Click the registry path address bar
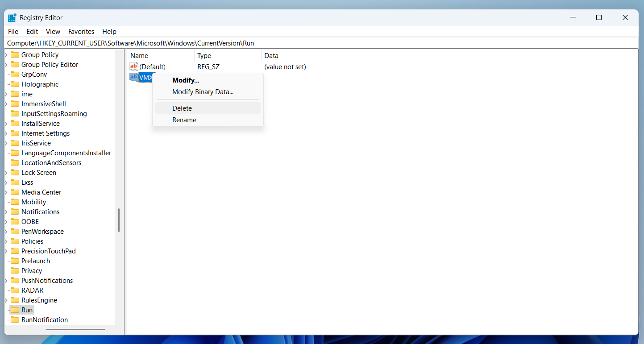The image size is (644, 344). pyautogui.click(x=322, y=43)
